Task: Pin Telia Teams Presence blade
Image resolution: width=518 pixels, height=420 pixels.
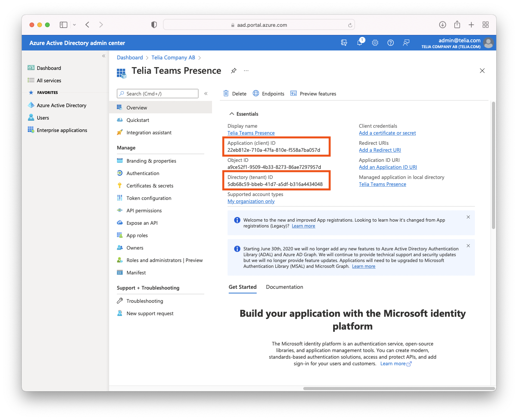Action: (x=234, y=71)
